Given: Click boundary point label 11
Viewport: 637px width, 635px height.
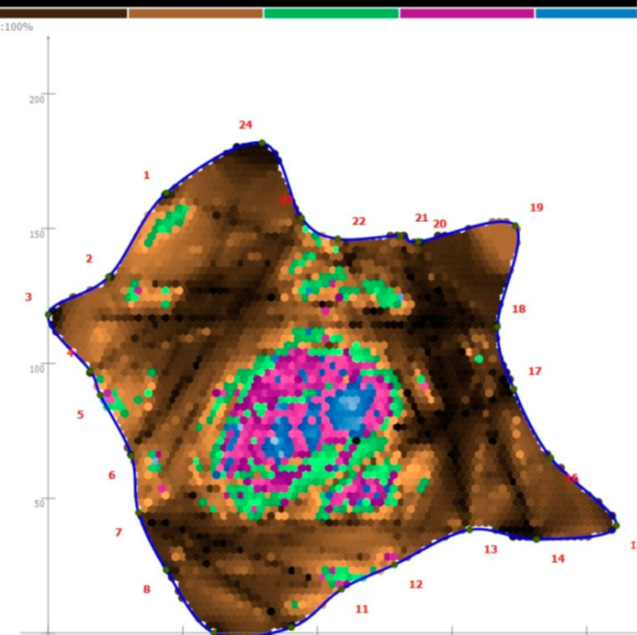Looking at the screenshot, I should (361, 609).
